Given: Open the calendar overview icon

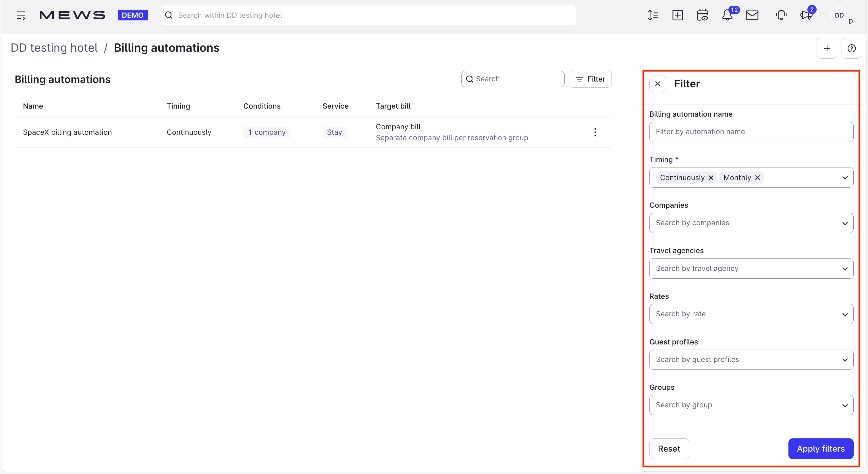Looking at the screenshot, I should (703, 15).
